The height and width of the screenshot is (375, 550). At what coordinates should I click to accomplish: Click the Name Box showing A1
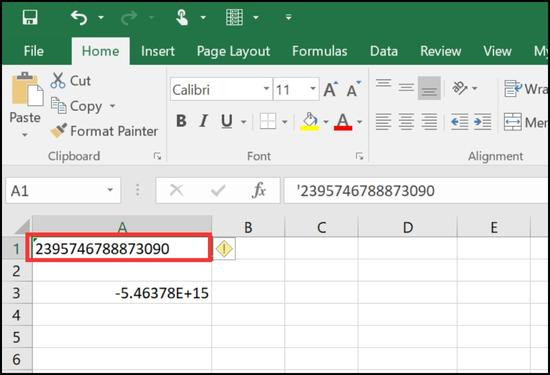tap(56, 191)
